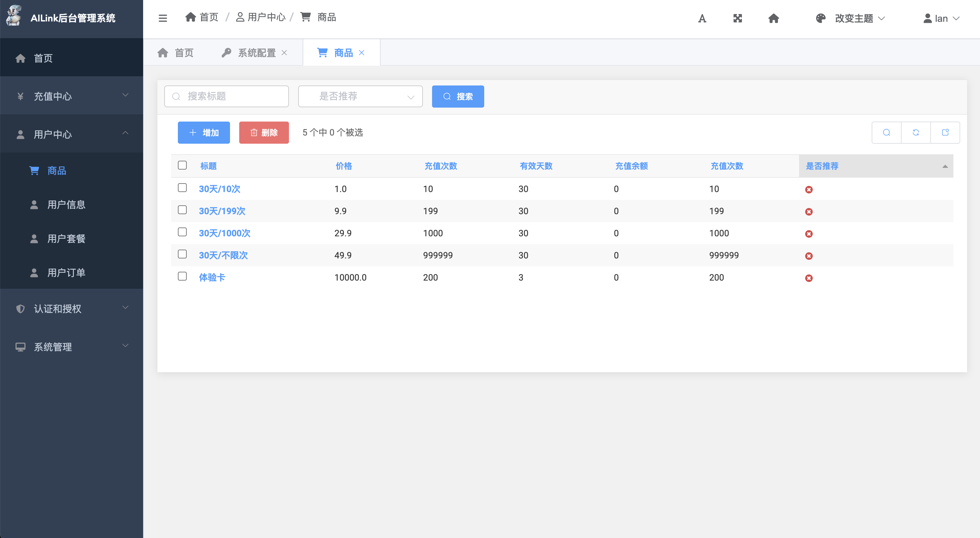Click the 增加 add button
Screen dimensions: 980x538
204,133
